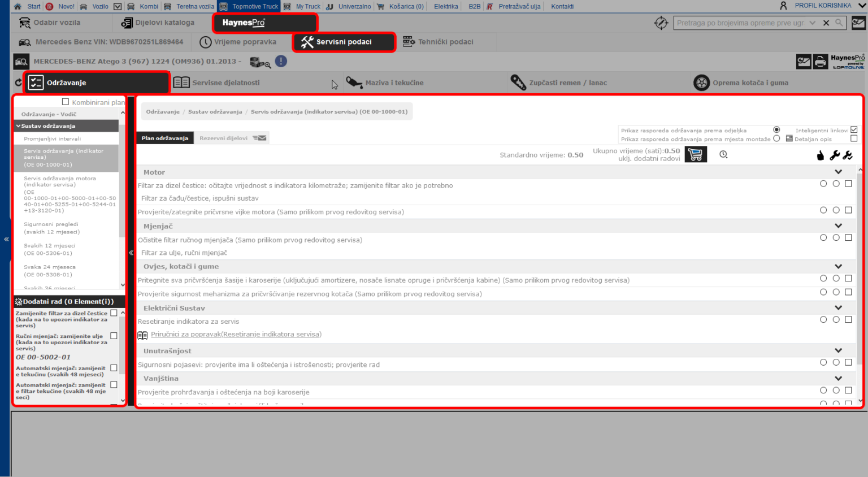
Task: Open the blue exclamation info icon
Action: tap(281, 61)
